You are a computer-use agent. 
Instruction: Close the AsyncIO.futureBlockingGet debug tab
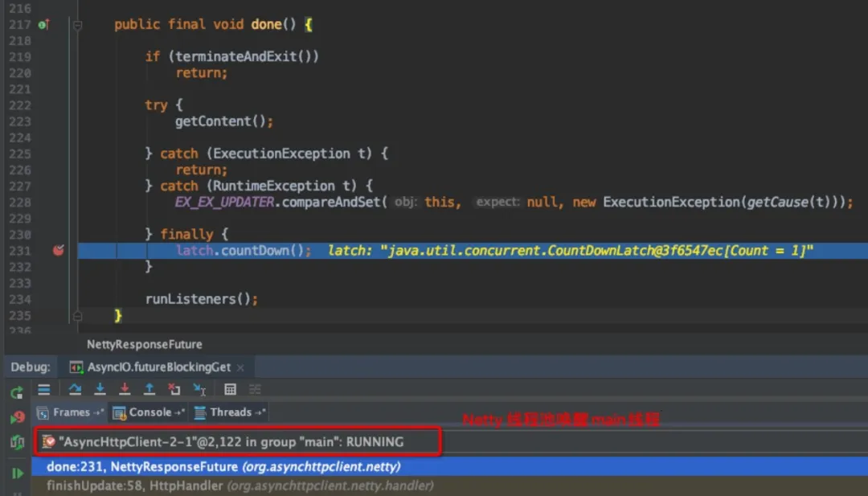tap(240, 367)
